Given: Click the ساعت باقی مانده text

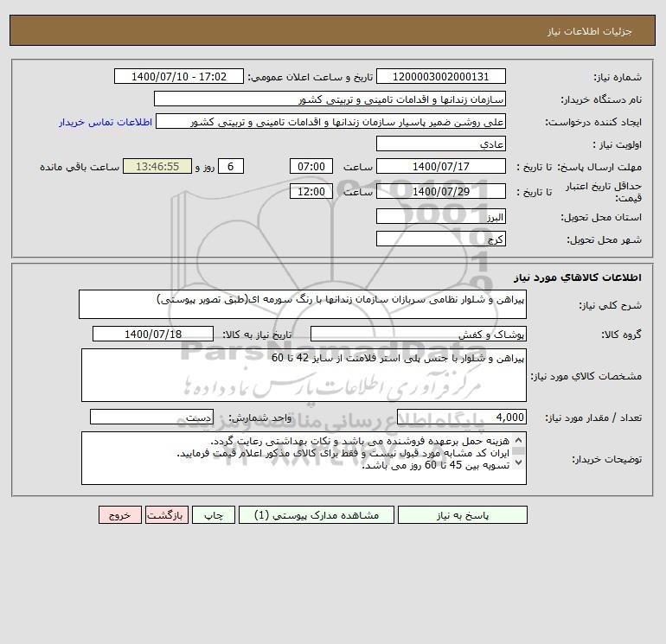Looking at the screenshot, I should 80,167.
